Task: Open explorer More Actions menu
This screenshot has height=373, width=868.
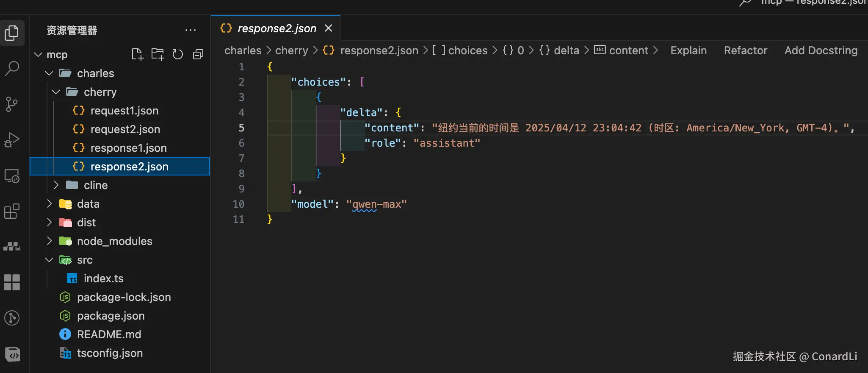Action: click(x=191, y=30)
